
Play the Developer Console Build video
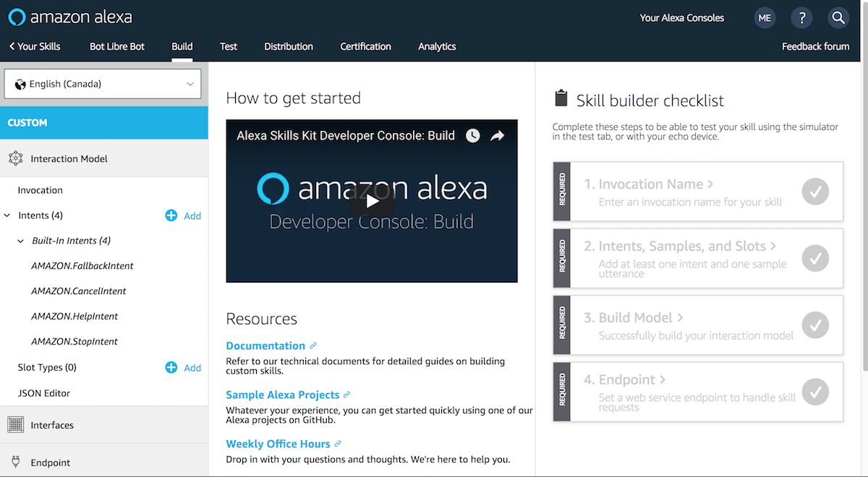coord(372,201)
